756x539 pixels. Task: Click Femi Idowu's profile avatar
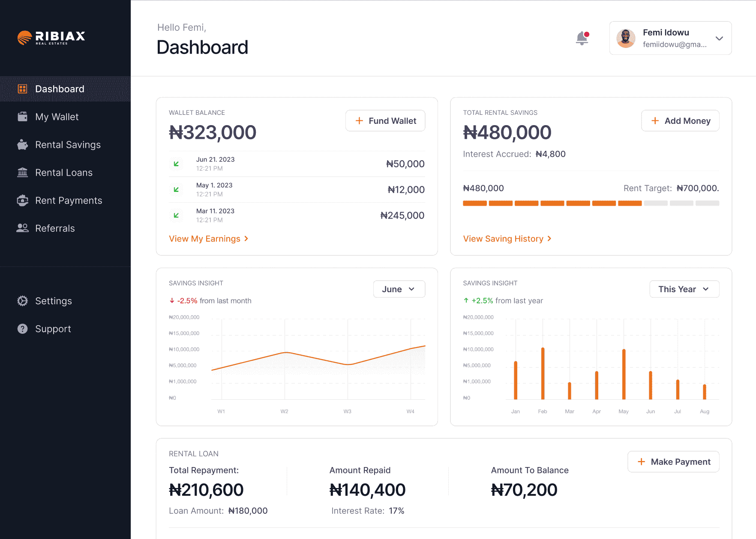[x=626, y=38]
